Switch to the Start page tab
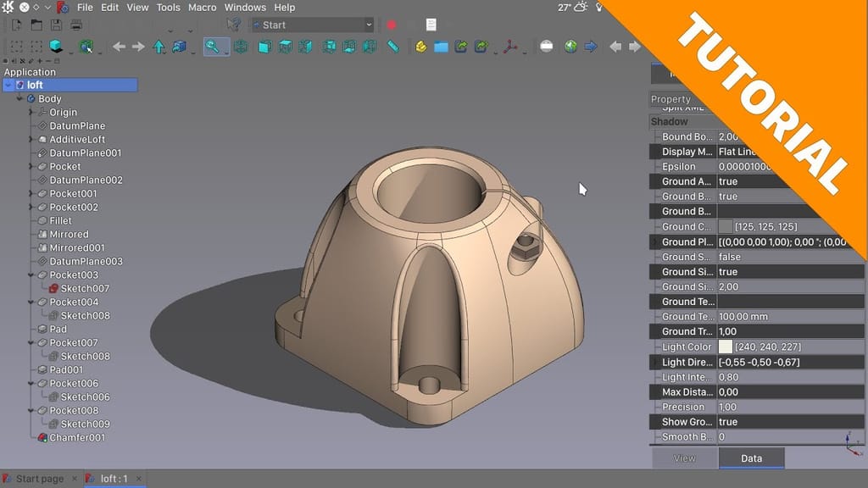Viewport: 868px width, 488px height. [x=38, y=478]
